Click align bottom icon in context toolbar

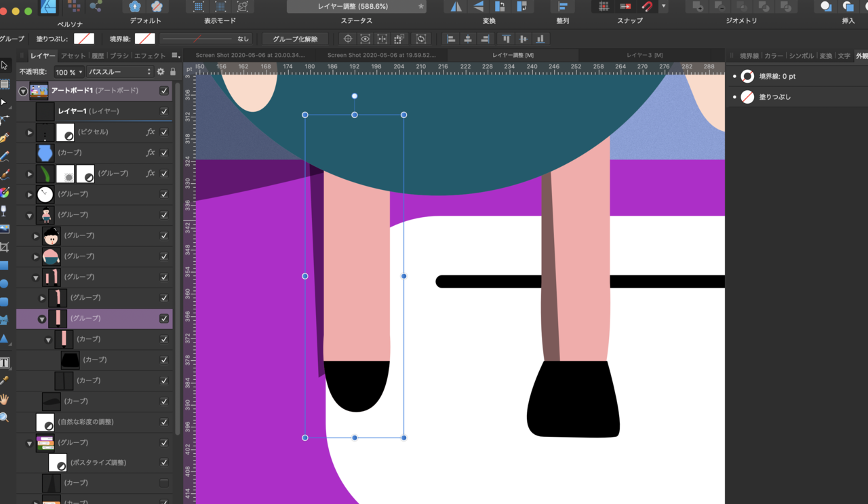point(540,39)
